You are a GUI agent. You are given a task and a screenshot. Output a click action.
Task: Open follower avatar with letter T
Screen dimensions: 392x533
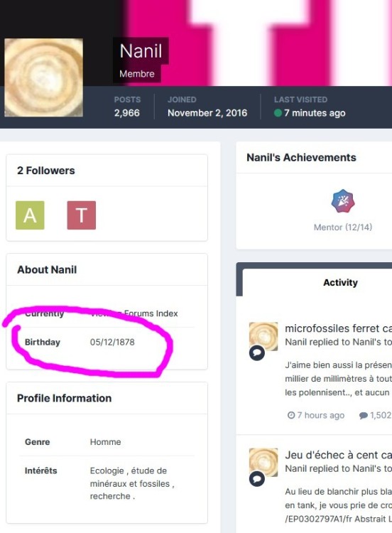pyautogui.click(x=82, y=215)
